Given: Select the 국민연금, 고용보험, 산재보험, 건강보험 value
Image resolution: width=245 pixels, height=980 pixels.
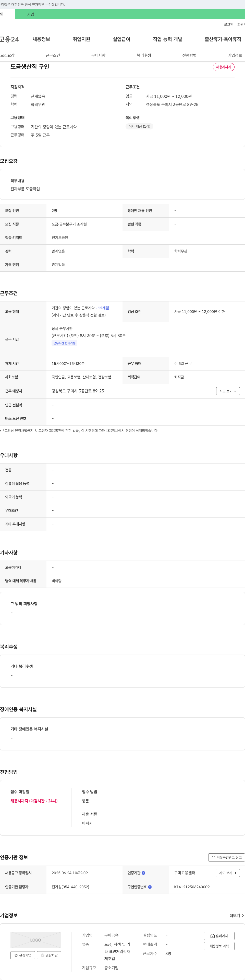Looking at the screenshot, I should (x=82, y=377).
